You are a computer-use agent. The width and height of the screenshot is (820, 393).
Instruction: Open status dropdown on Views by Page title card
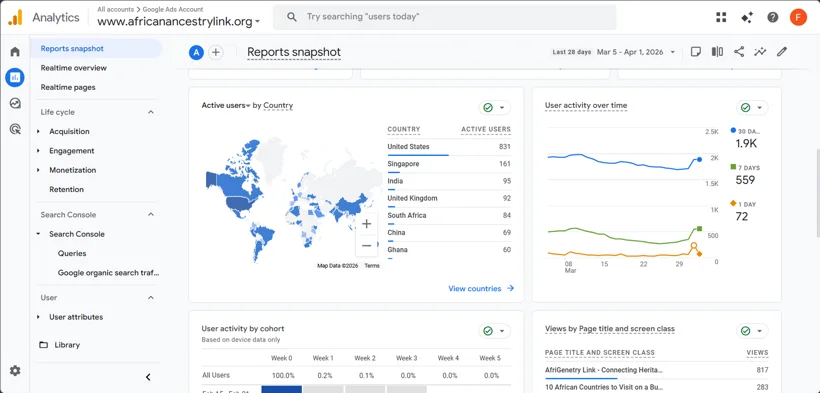click(752, 331)
